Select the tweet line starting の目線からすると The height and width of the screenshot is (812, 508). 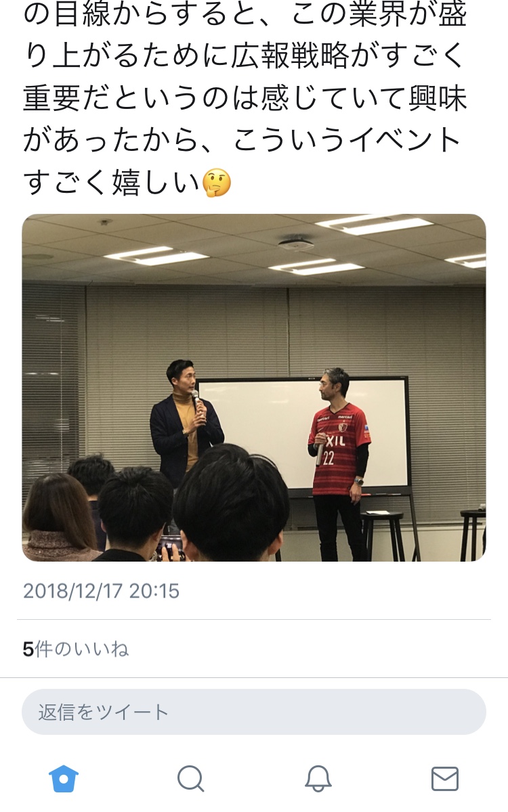[x=245, y=15]
